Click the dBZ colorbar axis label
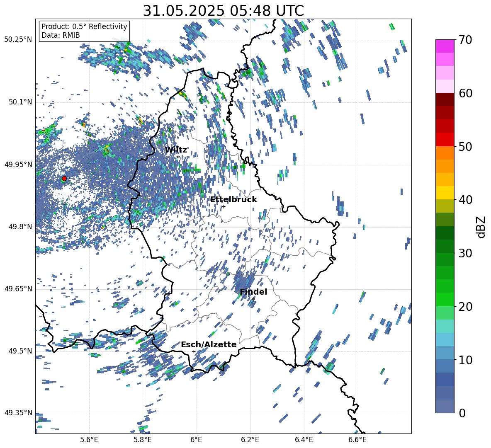Image resolution: width=491 pixels, height=448 pixels. click(x=481, y=227)
